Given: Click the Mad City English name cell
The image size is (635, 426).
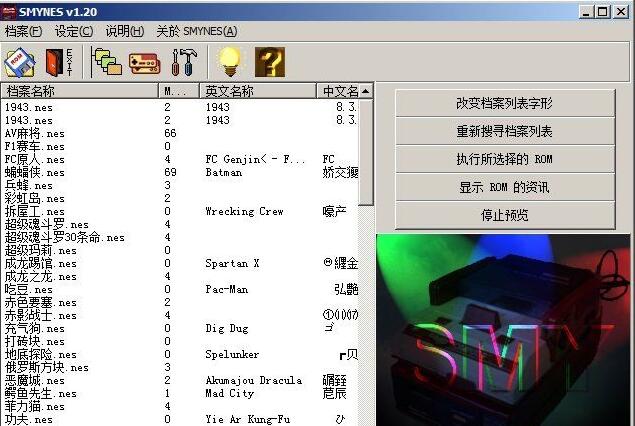Looking at the screenshot, I should point(230,393).
